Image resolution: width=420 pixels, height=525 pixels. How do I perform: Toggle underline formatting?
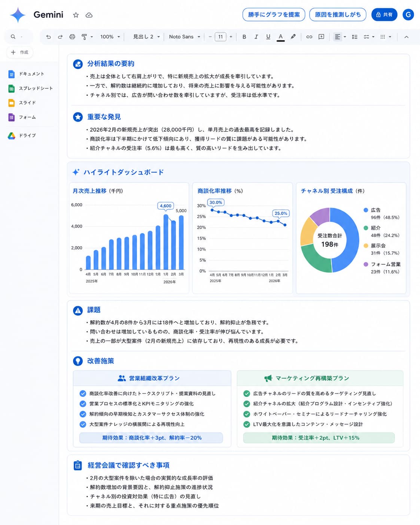coord(268,37)
